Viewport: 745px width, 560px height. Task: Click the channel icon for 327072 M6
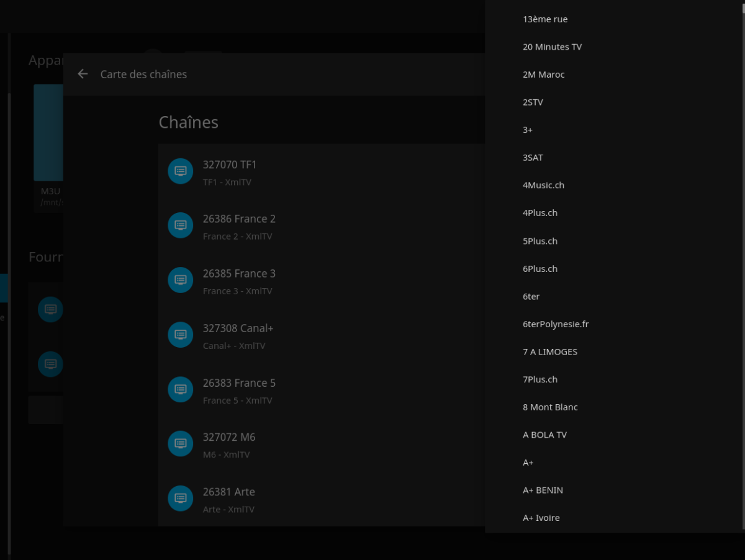point(181,443)
